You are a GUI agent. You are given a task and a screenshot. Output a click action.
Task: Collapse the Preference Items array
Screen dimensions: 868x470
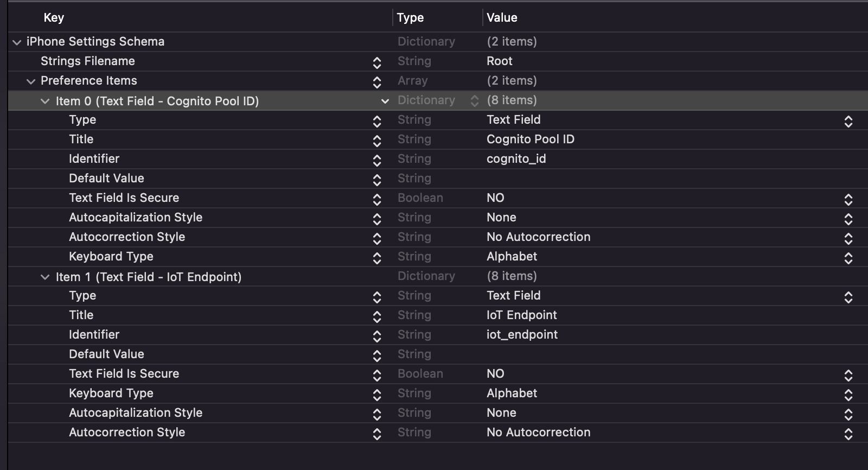point(31,81)
